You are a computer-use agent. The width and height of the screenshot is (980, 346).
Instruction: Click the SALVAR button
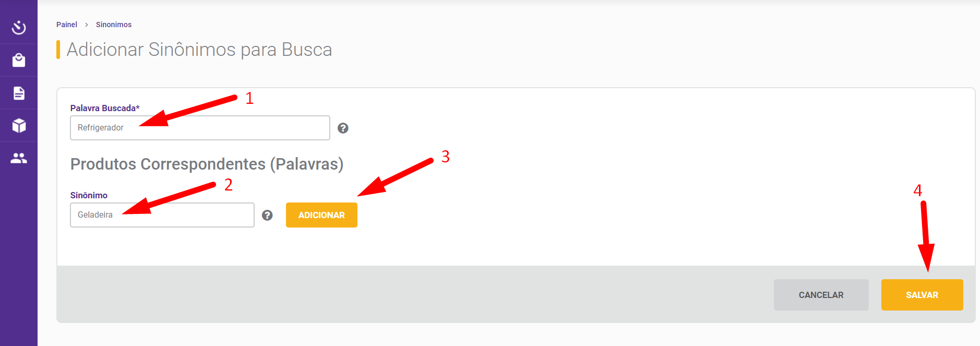[x=922, y=295]
